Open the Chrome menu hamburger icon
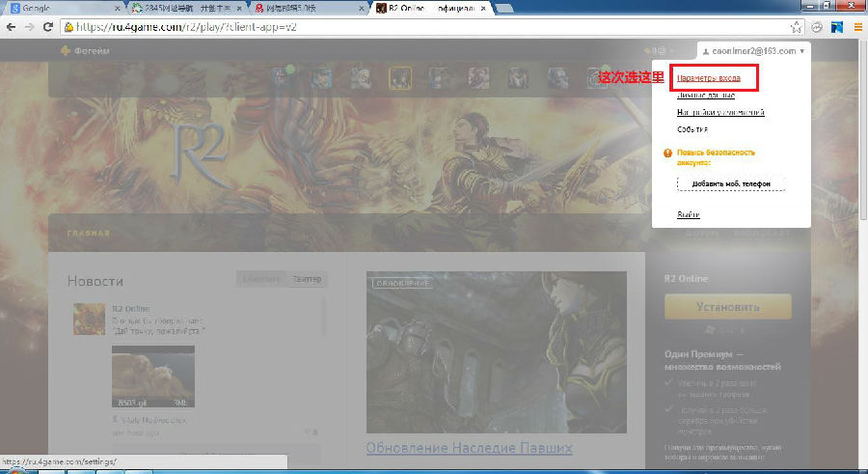Image resolution: width=868 pixels, height=474 pixels. 857,28
